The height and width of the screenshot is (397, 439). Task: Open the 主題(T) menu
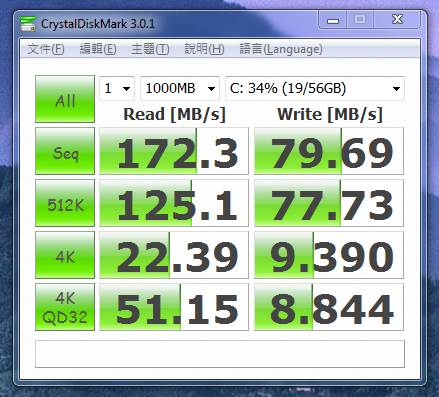[150, 49]
